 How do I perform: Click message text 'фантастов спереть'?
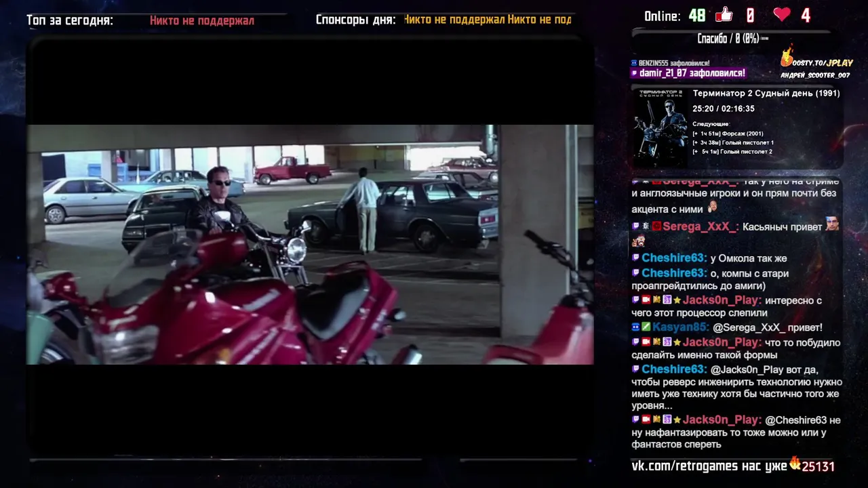(x=676, y=445)
